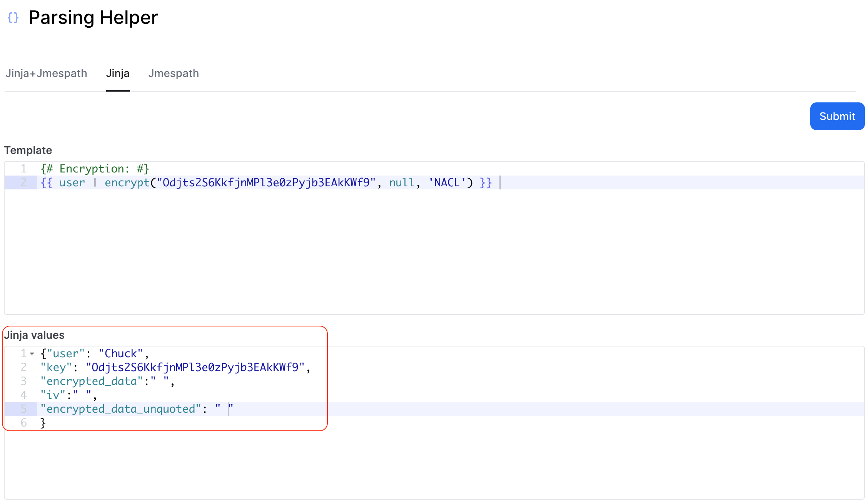Image resolution: width=868 pixels, height=502 pixels.
Task: Open the Jmespath tab
Action: tap(174, 73)
